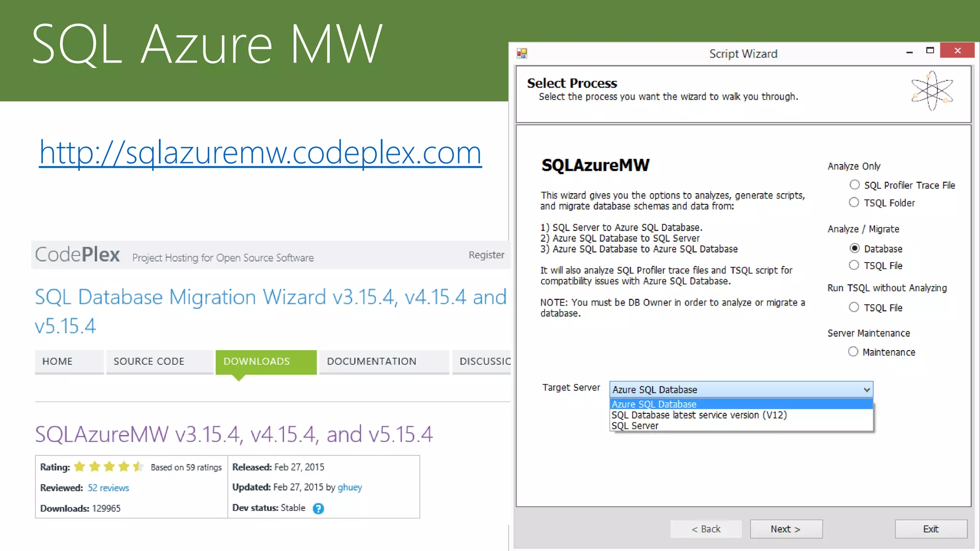This screenshot has height=551, width=980.
Task: Open the SOURCE CODE tab
Action: coord(160,362)
